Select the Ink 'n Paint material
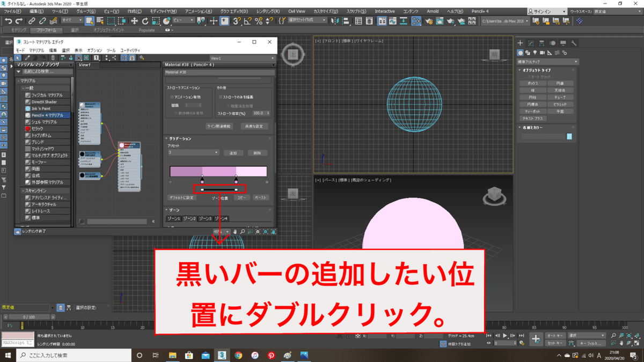The height and width of the screenshot is (362, 644). pyautogui.click(x=46, y=108)
